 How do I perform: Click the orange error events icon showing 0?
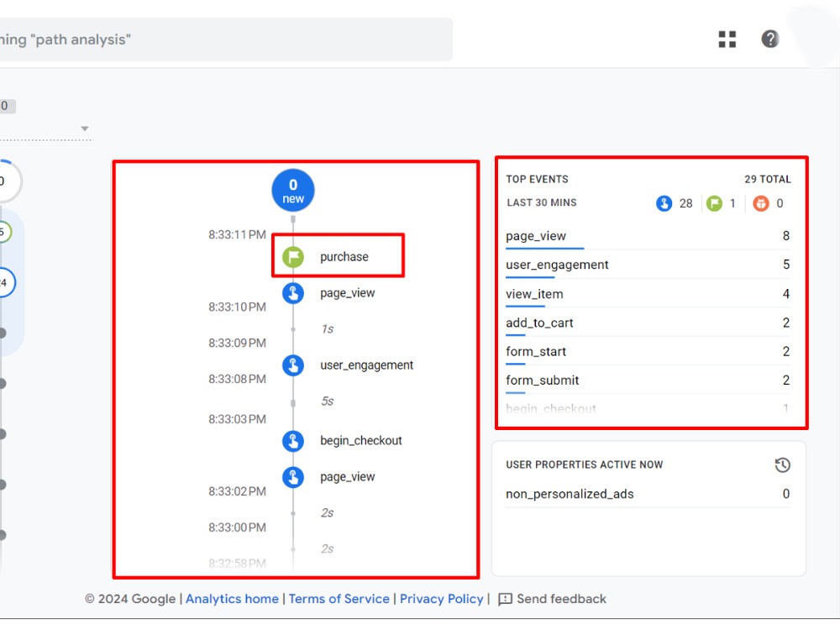pyautogui.click(x=761, y=203)
